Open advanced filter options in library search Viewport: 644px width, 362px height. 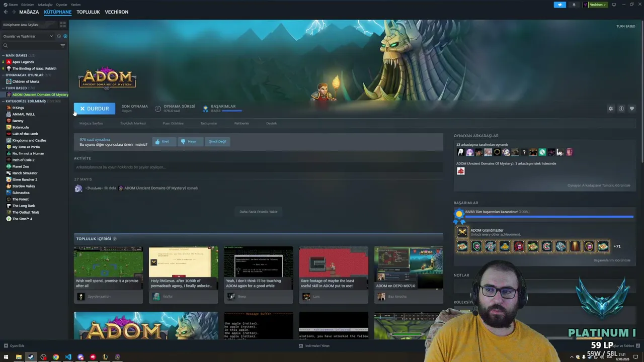(63, 46)
